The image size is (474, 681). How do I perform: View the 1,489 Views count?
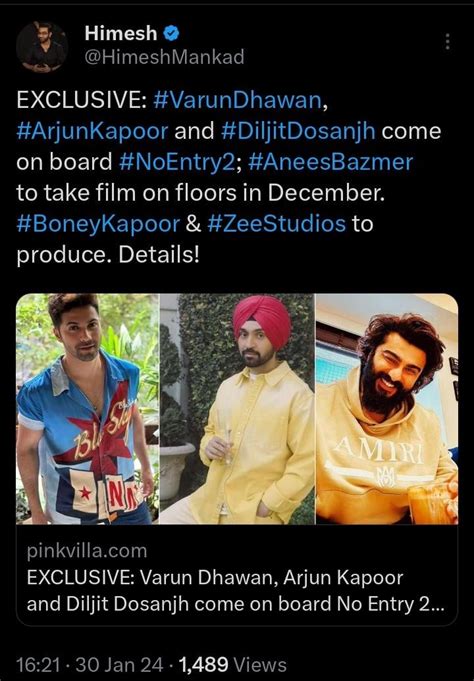click(x=233, y=664)
